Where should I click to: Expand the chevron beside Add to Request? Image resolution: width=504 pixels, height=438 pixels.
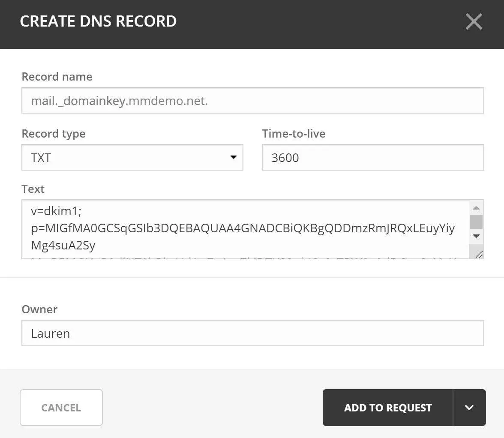469,408
